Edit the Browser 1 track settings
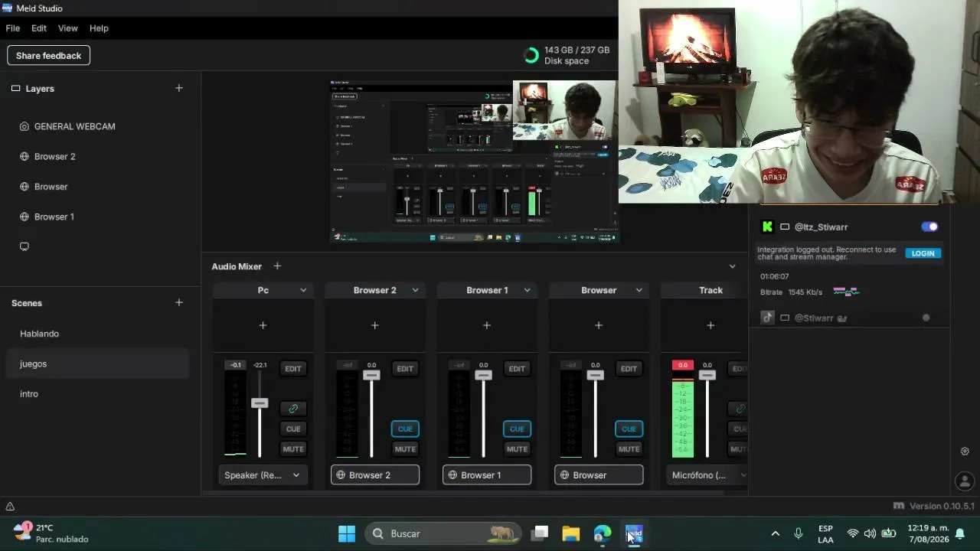The width and height of the screenshot is (980, 551). click(x=517, y=369)
